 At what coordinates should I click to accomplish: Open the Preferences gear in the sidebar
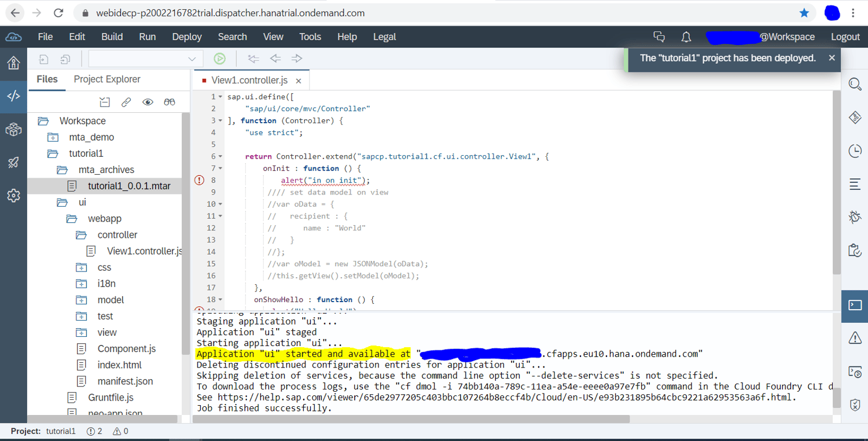coord(13,195)
